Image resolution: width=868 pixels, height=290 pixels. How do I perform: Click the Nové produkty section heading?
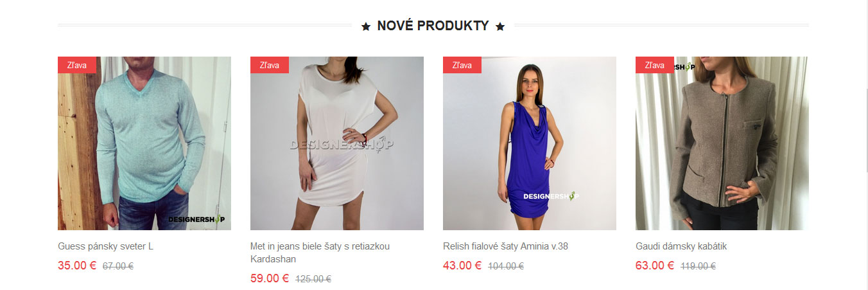(x=433, y=26)
